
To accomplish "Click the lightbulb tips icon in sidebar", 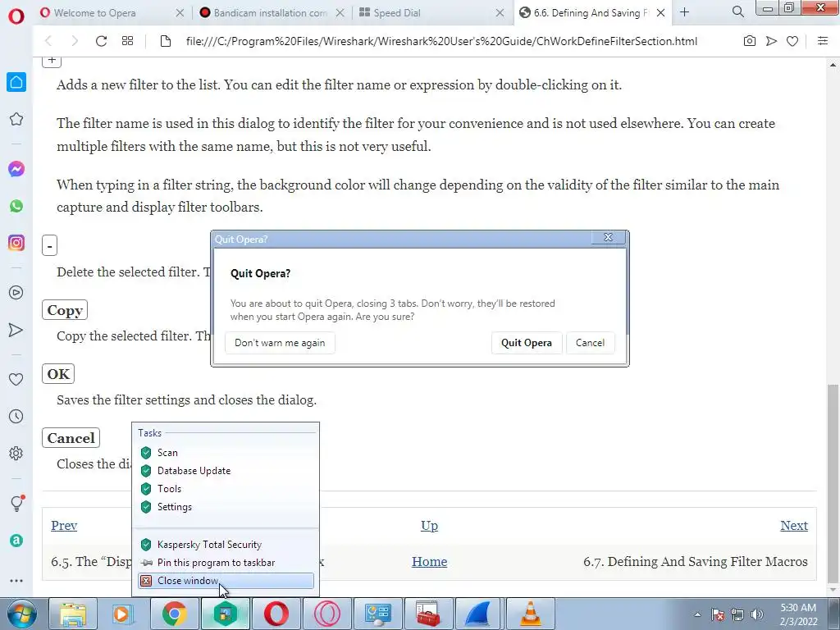I will (x=16, y=503).
